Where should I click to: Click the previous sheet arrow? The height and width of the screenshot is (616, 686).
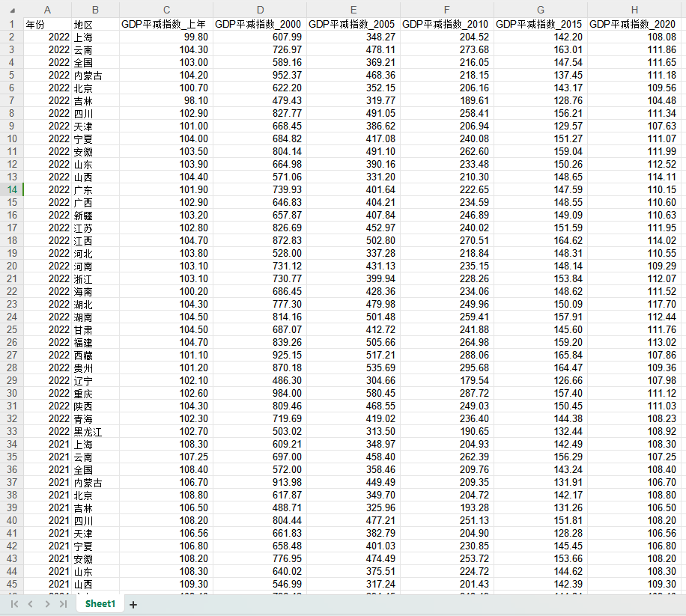[30, 604]
